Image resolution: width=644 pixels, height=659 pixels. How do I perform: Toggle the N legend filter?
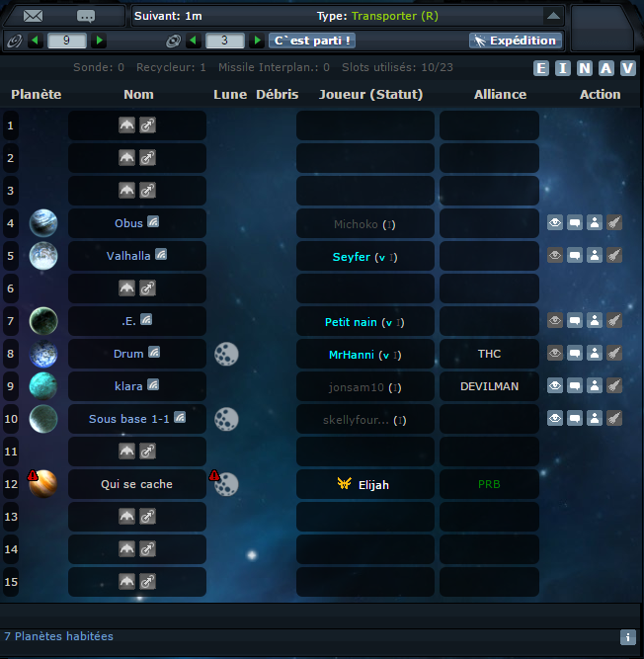pyautogui.click(x=585, y=68)
